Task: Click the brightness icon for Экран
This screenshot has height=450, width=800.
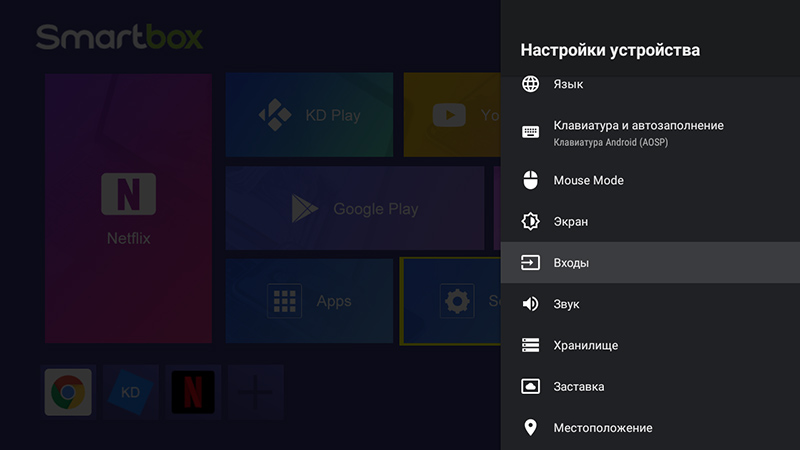Action: click(x=530, y=221)
